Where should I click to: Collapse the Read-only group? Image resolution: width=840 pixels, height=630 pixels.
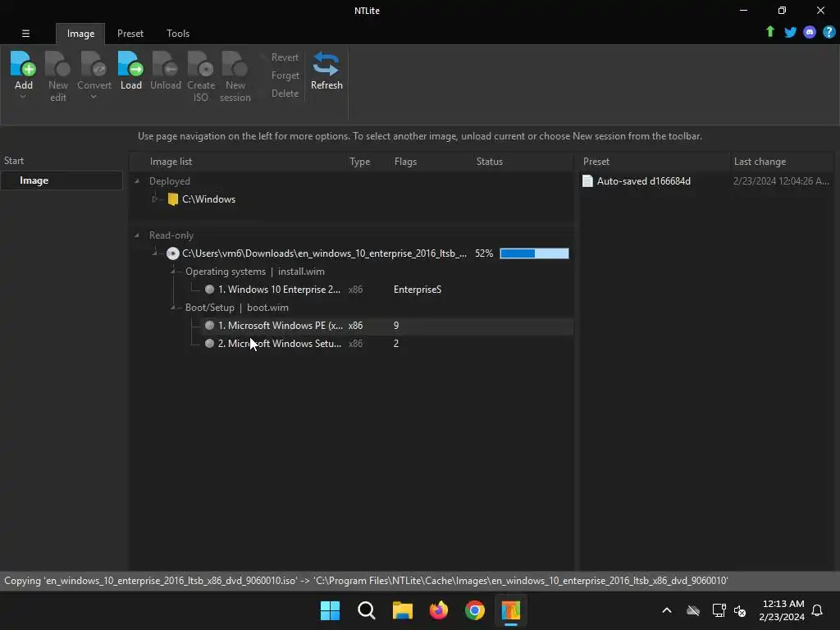(137, 235)
